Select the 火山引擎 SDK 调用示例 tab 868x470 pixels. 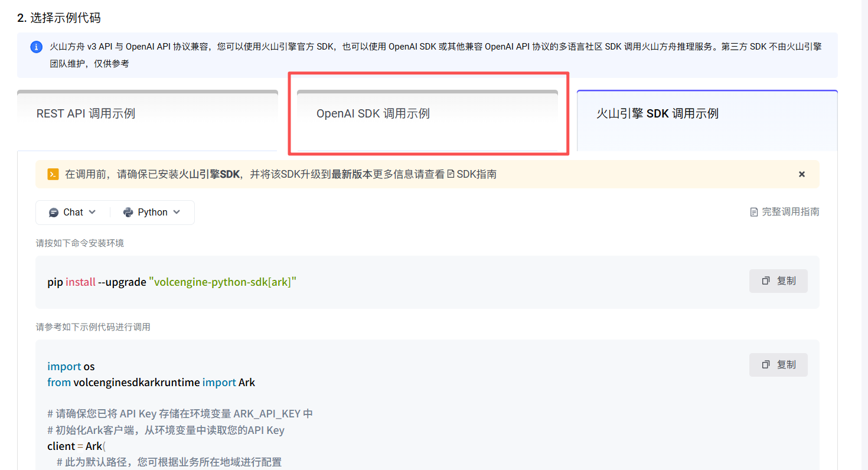657,113
